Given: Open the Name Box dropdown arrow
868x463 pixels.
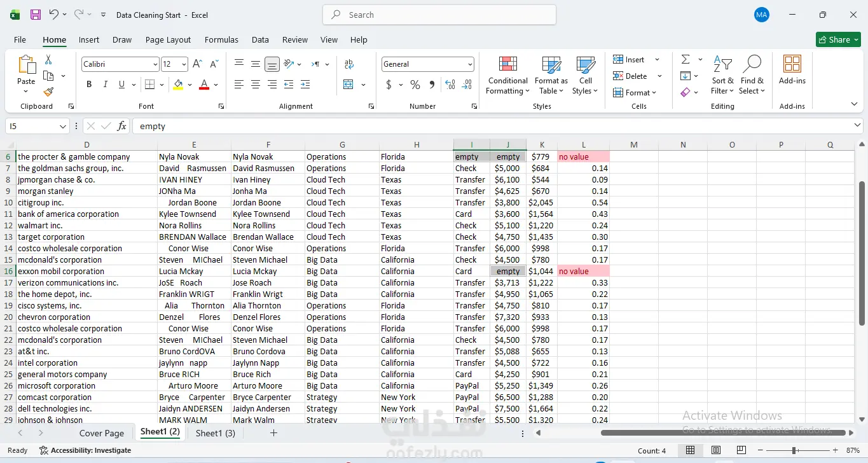Looking at the screenshot, I should [62, 127].
